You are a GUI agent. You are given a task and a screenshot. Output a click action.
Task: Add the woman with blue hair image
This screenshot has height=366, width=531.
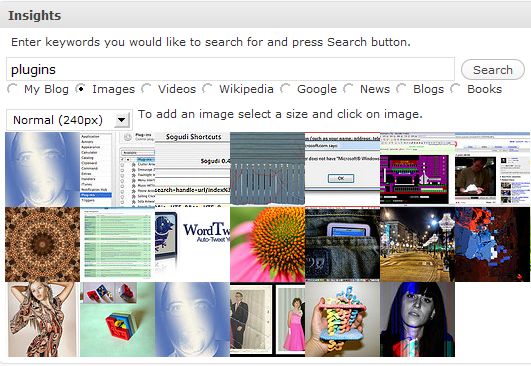(417, 319)
